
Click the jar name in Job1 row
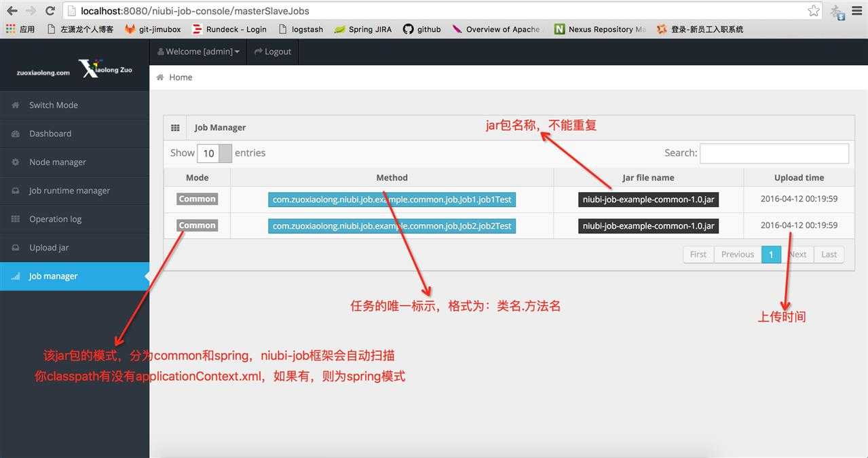[x=648, y=199]
